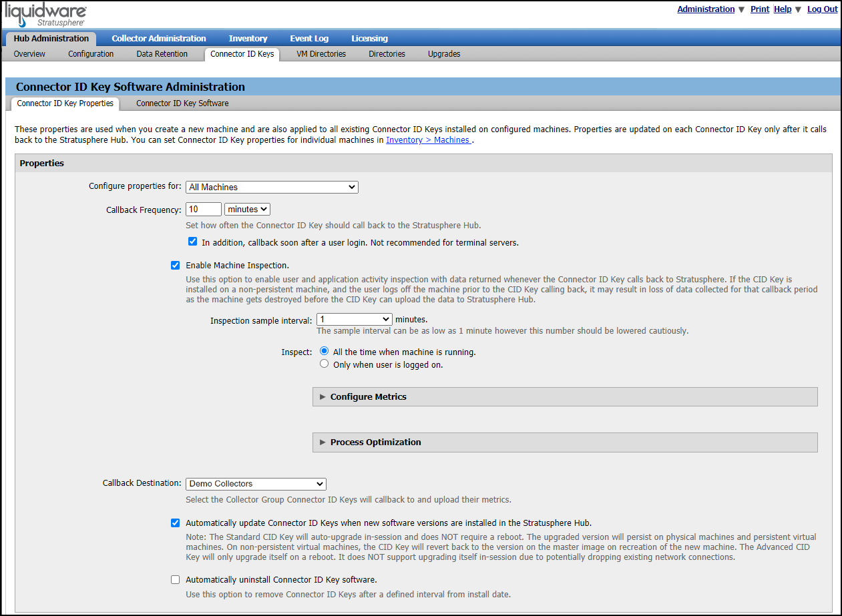Screen dimensions: 842x616
Task: Select Connector ID Key Properties tab
Action: point(65,103)
